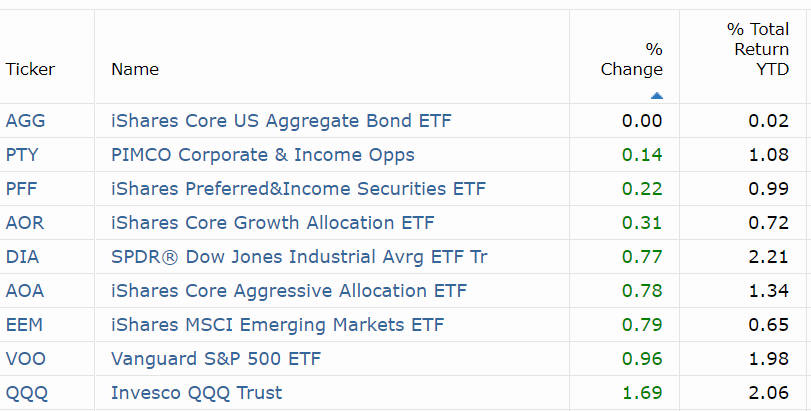Sort by Ticker column header

(30, 69)
